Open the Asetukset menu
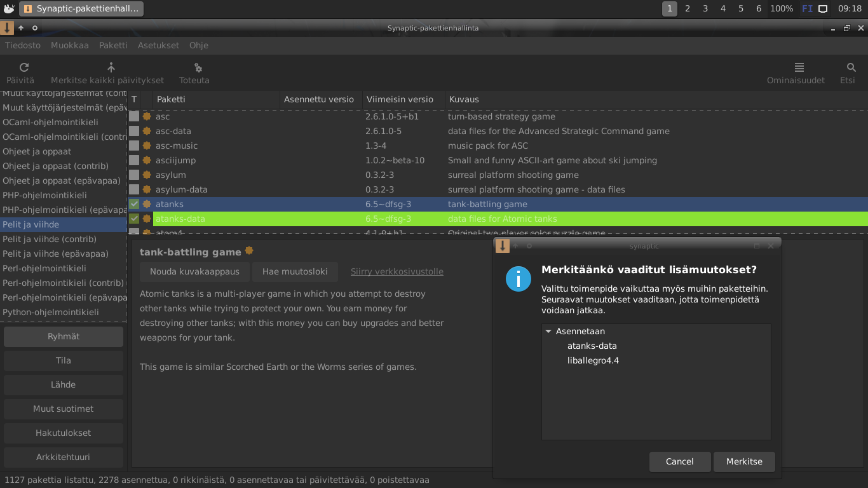868x488 pixels. coord(158,45)
